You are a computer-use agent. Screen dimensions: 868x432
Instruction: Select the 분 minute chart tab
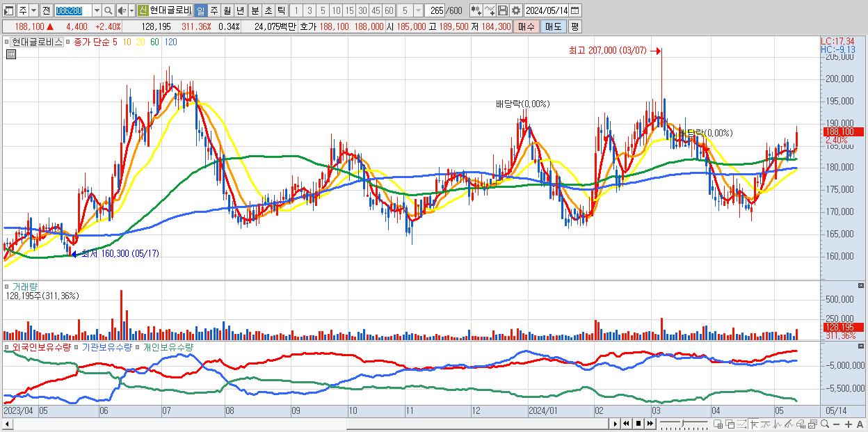click(x=255, y=11)
